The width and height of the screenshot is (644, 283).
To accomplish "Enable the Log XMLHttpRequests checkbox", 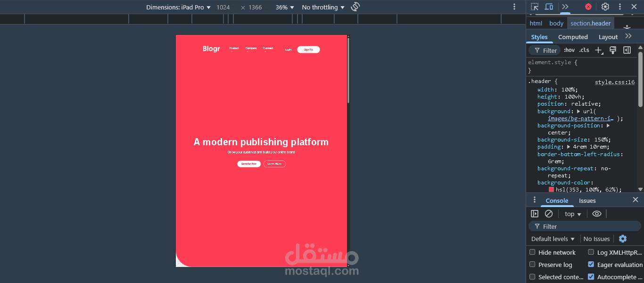I will 591,252.
